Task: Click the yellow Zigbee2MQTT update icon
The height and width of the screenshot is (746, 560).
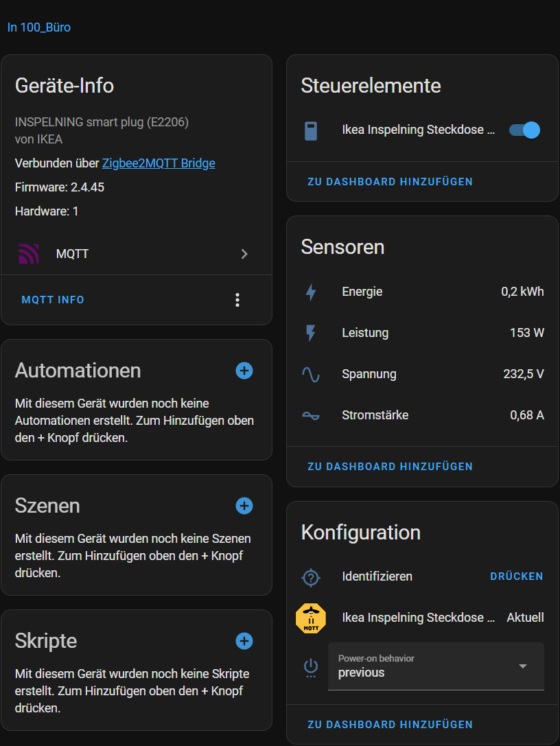Action: coord(311,618)
